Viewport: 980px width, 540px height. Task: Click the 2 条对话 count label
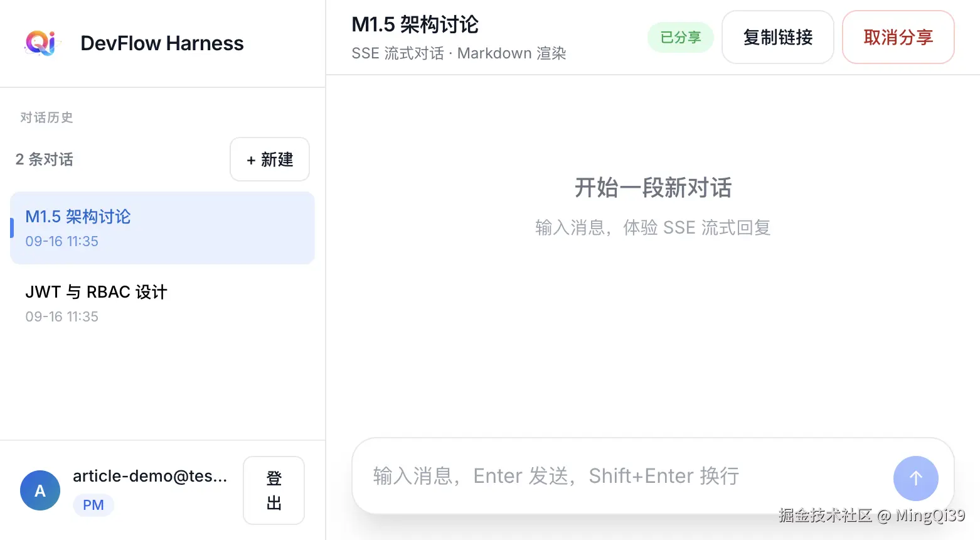click(x=44, y=159)
